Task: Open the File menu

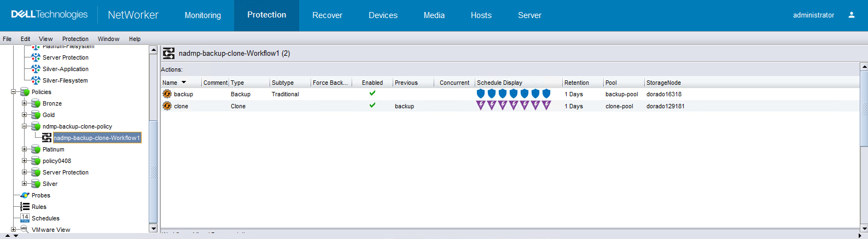Action: tap(7, 39)
